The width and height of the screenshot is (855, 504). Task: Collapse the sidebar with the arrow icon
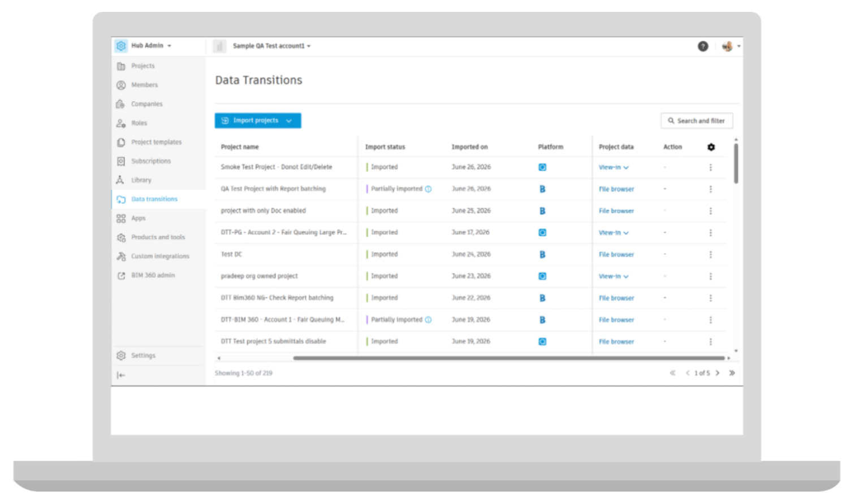[120, 375]
